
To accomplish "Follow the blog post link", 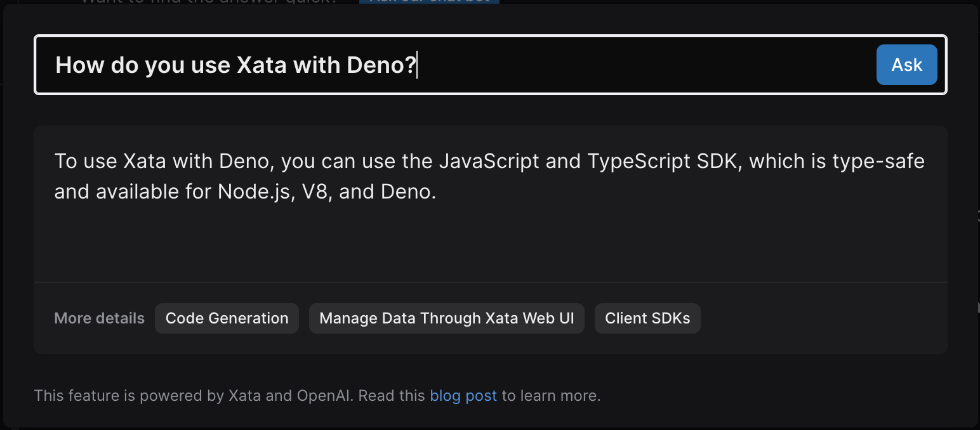I will pos(463,396).
